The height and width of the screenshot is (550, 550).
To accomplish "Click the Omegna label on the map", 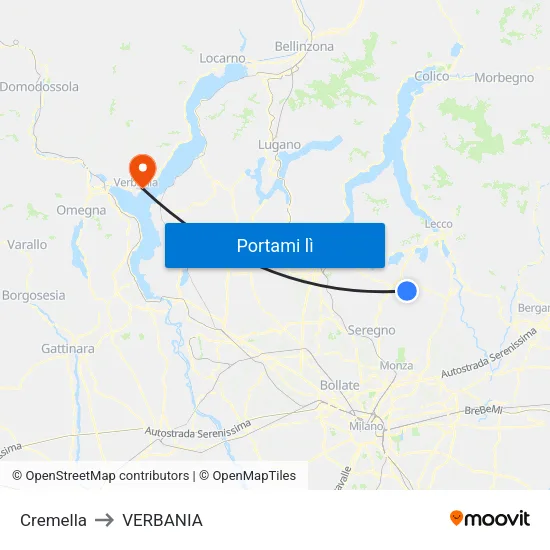I will [x=81, y=210].
